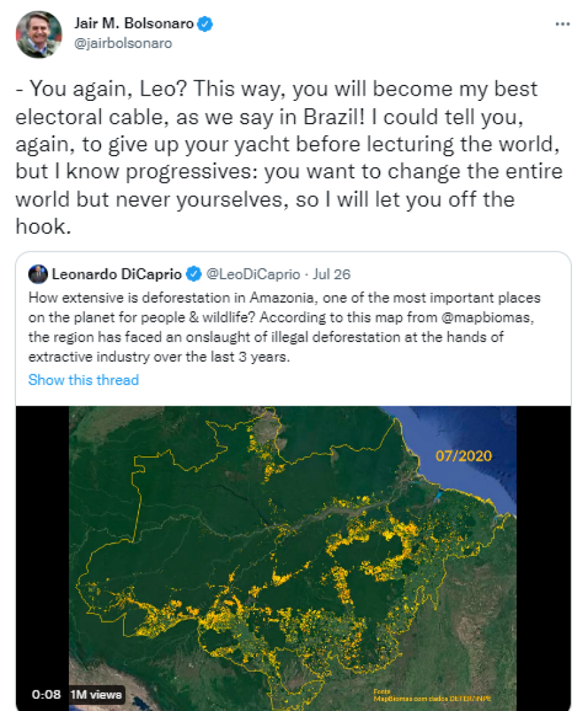Click Leonardo DiCaprio's small avatar
This screenshot has height=711, width=588.
(38, 274)
